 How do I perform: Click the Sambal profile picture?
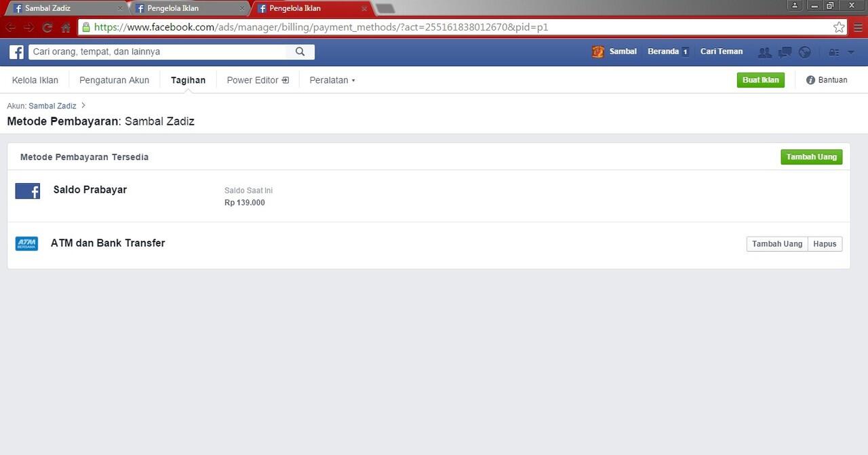pyautogui.click(x=597, y=52)
